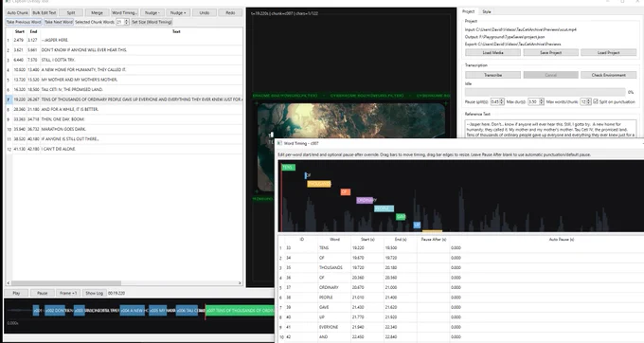Viewport: 644px width, 343px height.
Task: Select row 'IF ANYONE IS STILL OUT THERE...'
Action: pos(123,139)
